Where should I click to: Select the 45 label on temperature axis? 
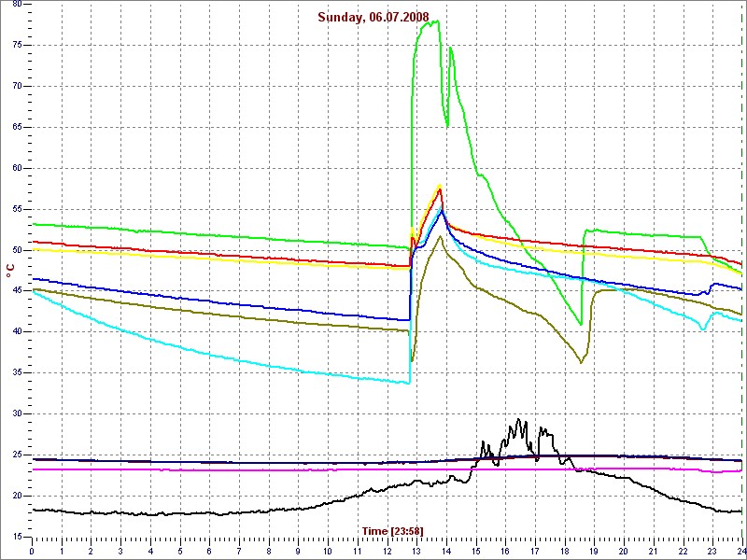click(x=17, y=291)
